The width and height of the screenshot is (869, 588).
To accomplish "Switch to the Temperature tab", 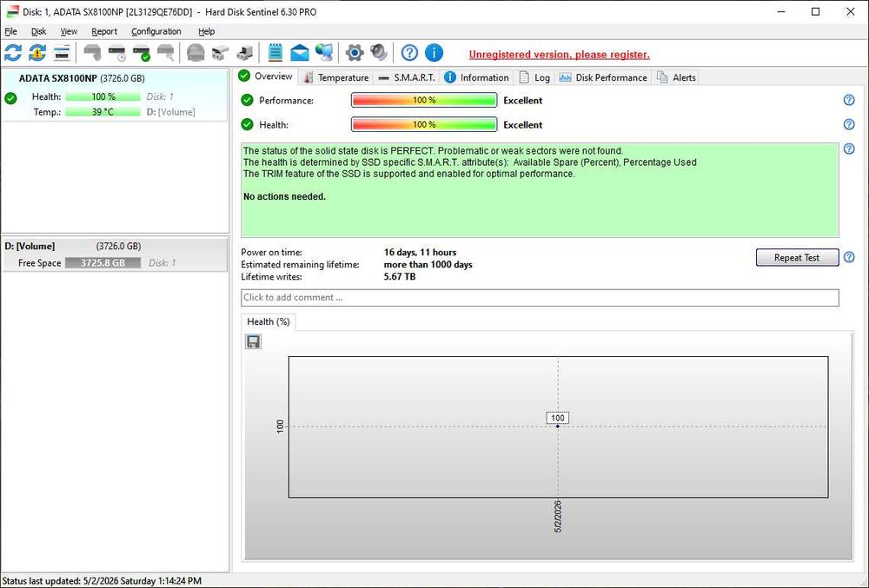I will point(335,77).
